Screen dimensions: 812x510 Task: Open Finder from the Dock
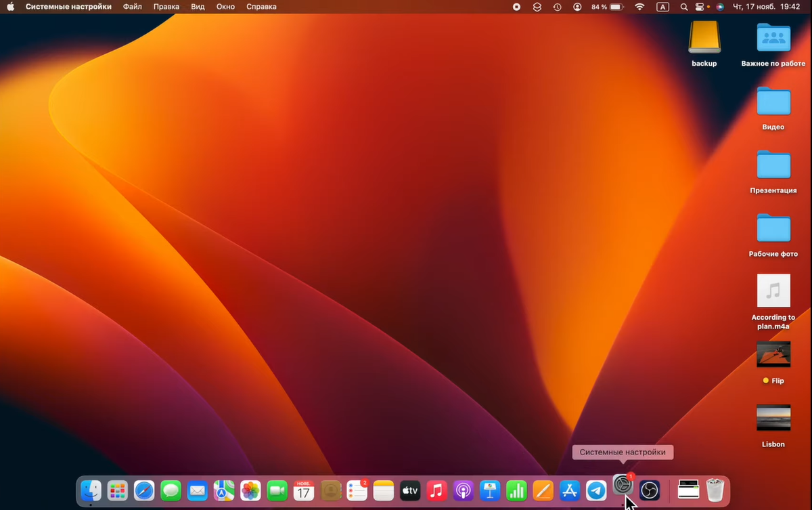pyautogui.click(x=91, y=490)
